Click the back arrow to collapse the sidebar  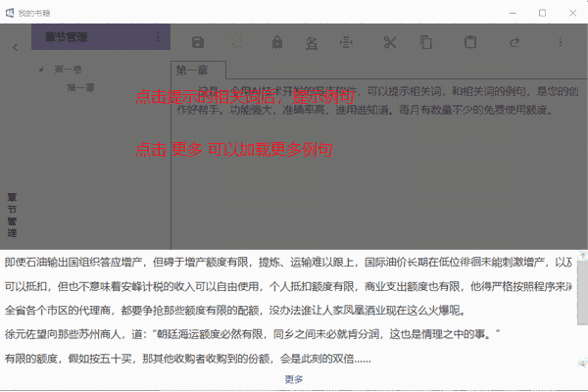15,47
